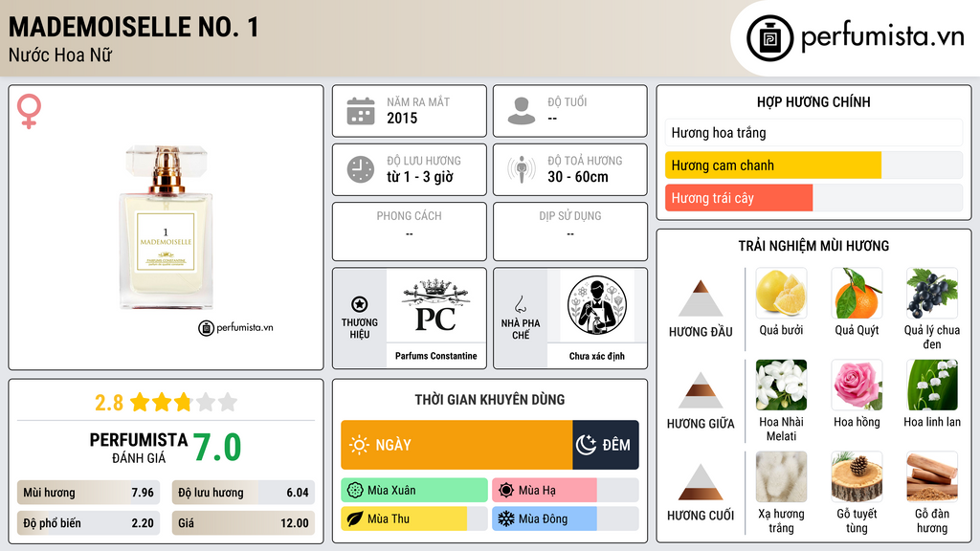Click the Mùi hương 7.96 score bar
The image size is (980, 551).
click(88, 493)
